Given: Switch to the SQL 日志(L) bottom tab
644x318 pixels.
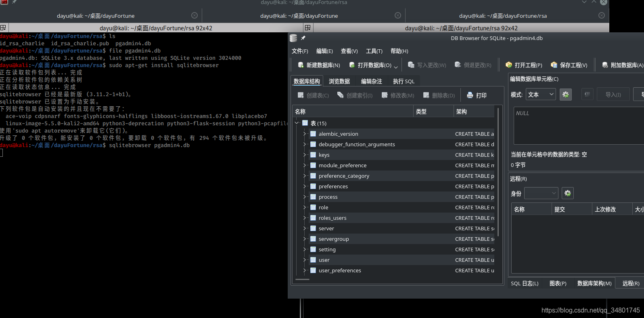Looking at the screenshot, I should [525, 283].
